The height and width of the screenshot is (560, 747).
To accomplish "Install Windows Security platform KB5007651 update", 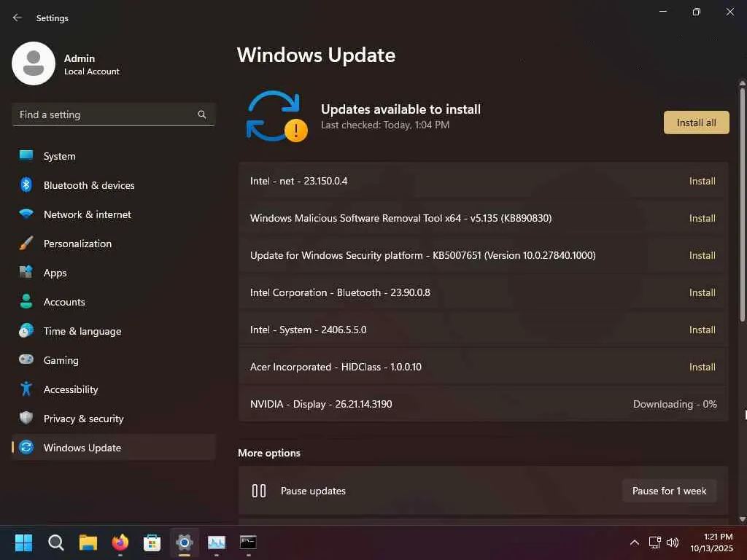I will tap(702, 255).
